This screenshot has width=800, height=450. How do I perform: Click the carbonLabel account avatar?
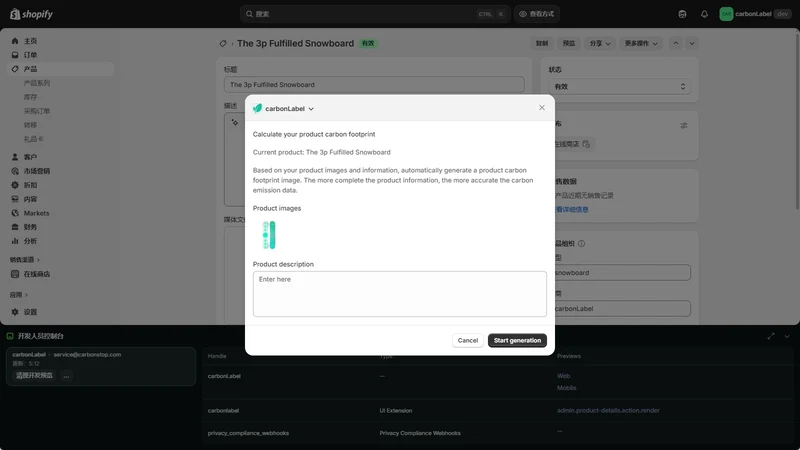726,14
